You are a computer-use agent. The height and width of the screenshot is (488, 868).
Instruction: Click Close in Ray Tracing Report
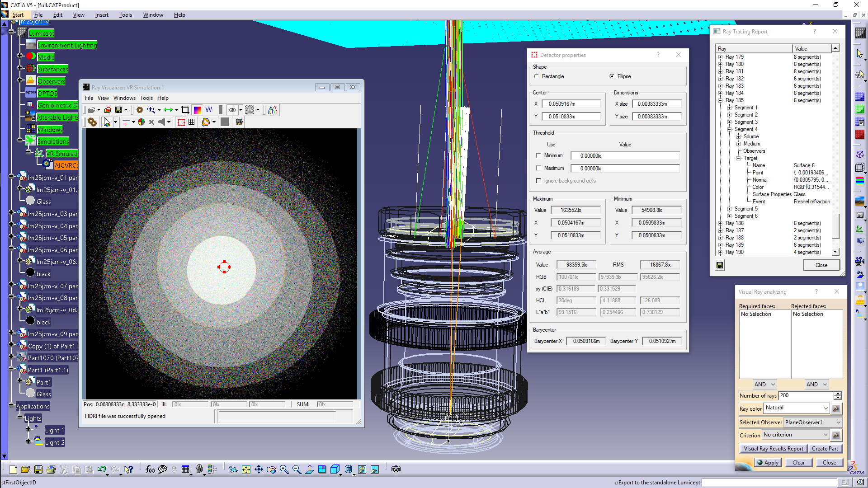[821, 265]
